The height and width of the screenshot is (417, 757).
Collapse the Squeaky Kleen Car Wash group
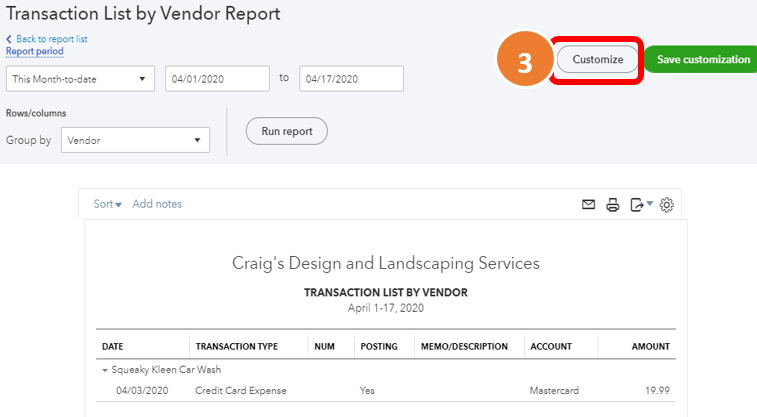coord(105,369)
